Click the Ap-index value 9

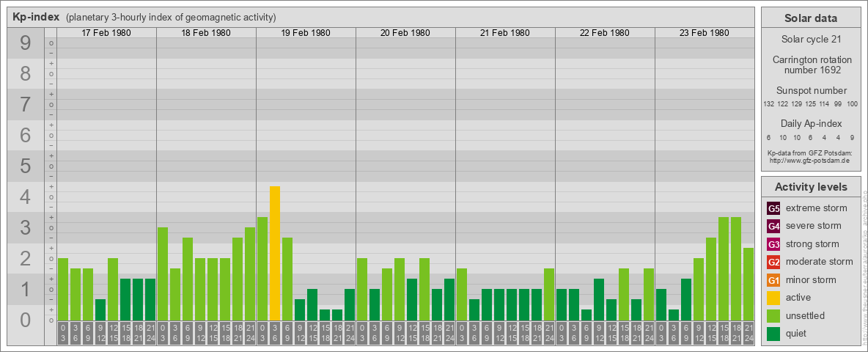pos(853,137)
